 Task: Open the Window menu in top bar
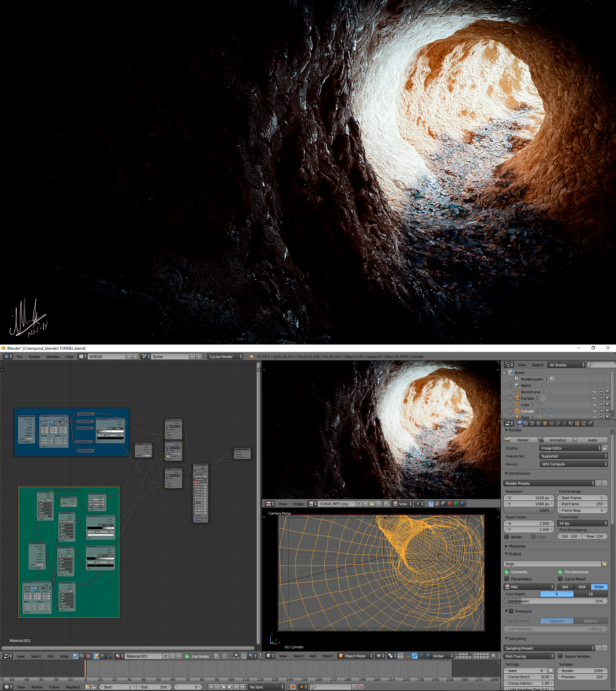[53, 357]
